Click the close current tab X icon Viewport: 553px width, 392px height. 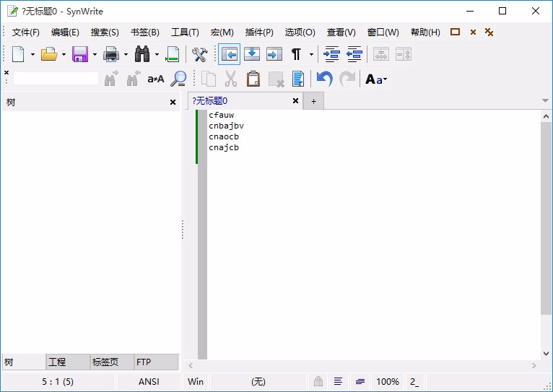tap(473, 32)
